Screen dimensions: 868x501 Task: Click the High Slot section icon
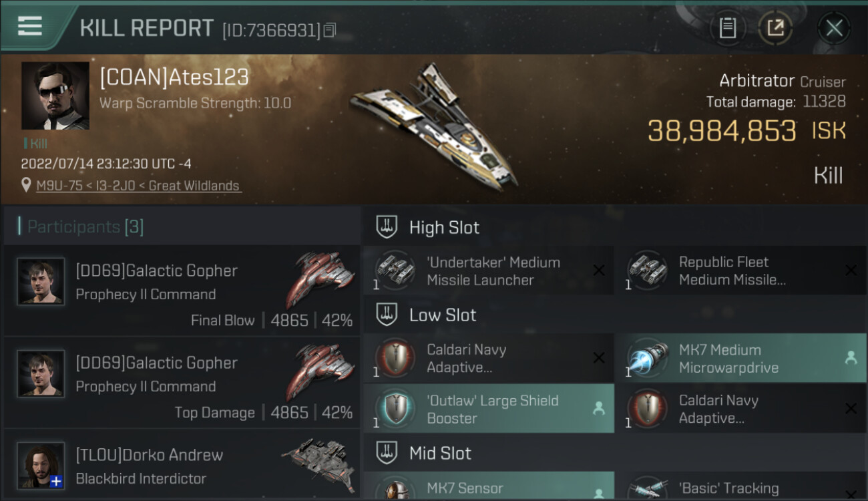pos(387,227)
